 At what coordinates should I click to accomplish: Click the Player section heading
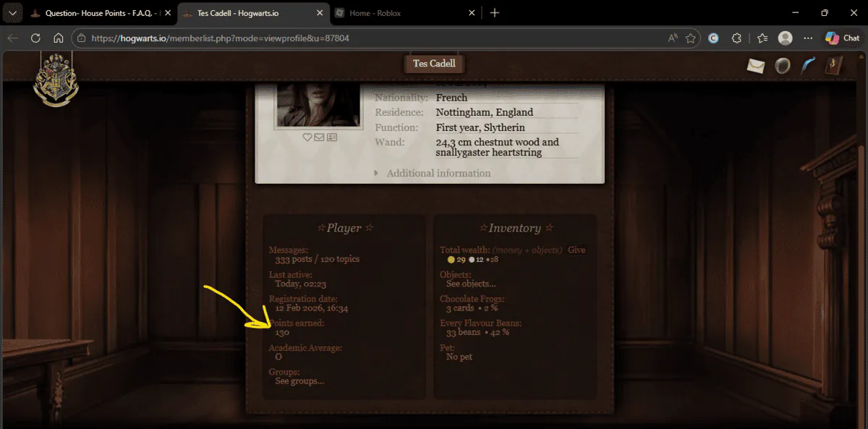(x=344, y=228)
